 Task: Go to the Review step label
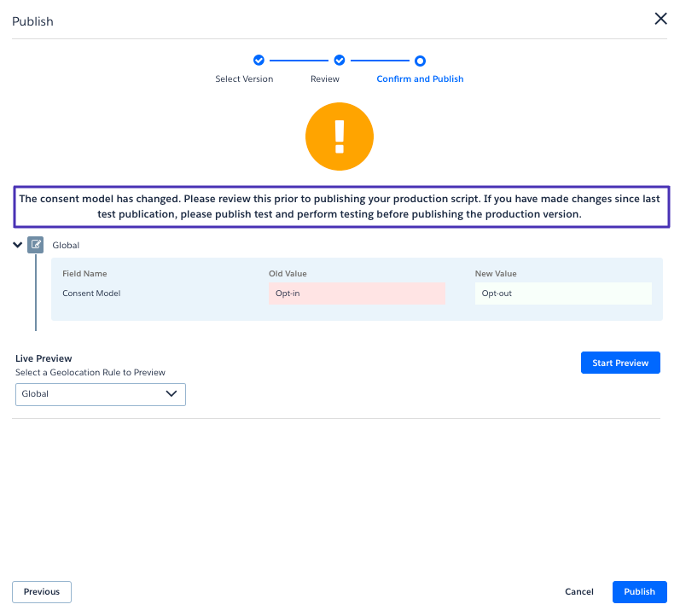coord(325,79)
